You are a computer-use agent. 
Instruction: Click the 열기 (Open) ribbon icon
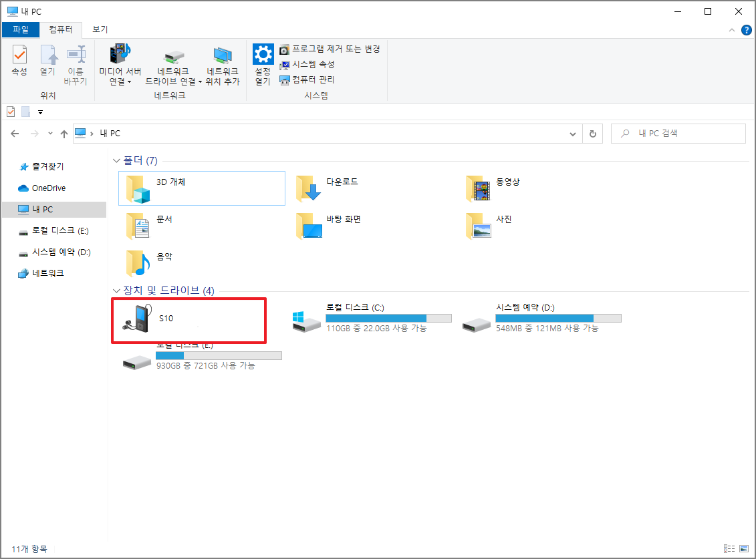(47, 60)
